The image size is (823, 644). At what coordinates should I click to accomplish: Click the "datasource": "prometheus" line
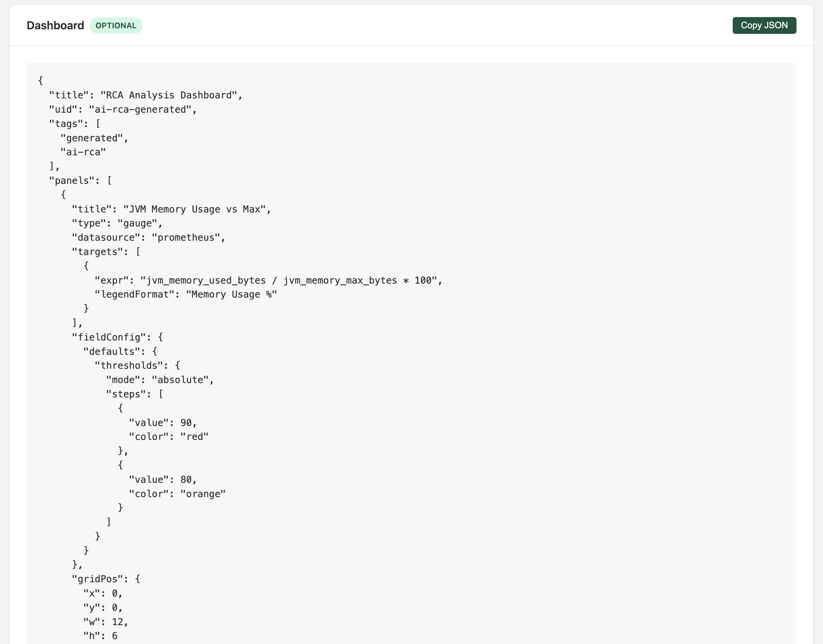[x=149, y=238]
